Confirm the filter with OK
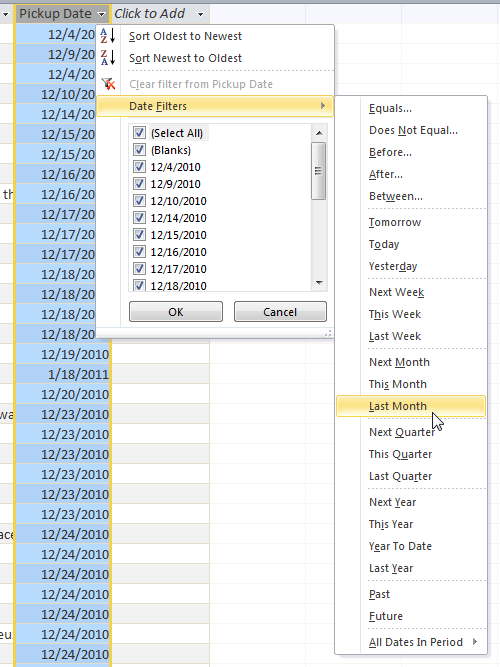Viewport: 500px width, 667px height. coord(176,312)
